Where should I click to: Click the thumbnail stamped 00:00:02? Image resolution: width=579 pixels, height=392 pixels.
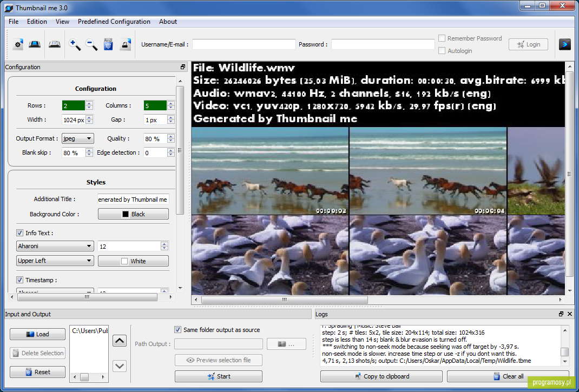270,171
